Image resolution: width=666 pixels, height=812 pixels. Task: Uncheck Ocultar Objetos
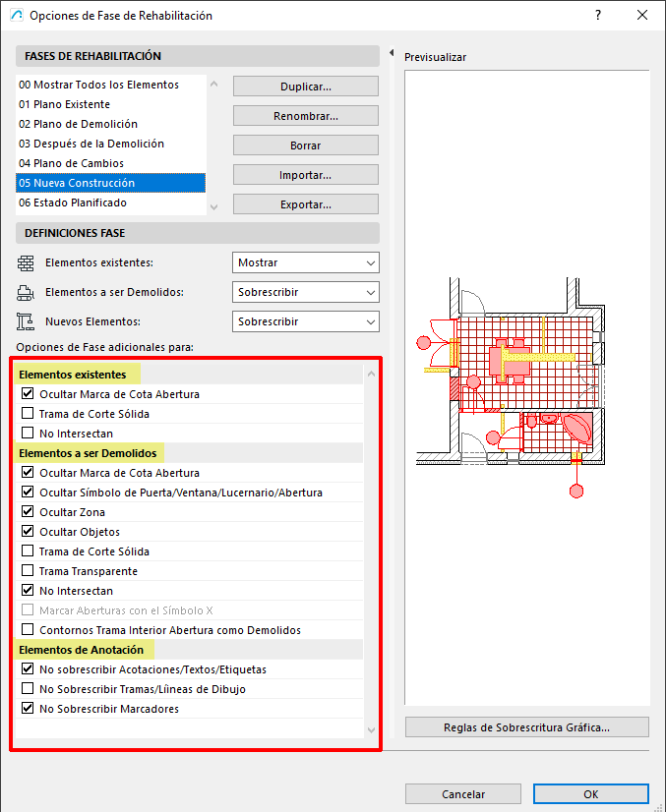click(28, 531)
